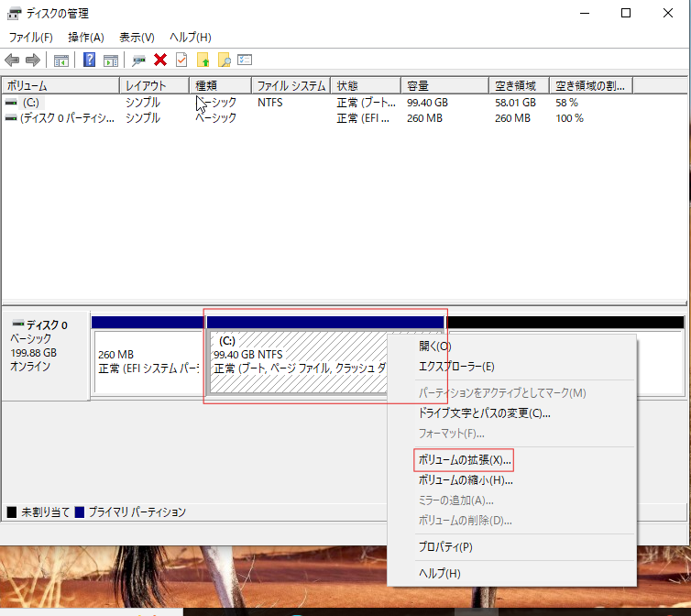Viewport: 691px width, 616px height.
Task: Click the connect/rescan drive toolbar icon
Action: tap(138, 60)
